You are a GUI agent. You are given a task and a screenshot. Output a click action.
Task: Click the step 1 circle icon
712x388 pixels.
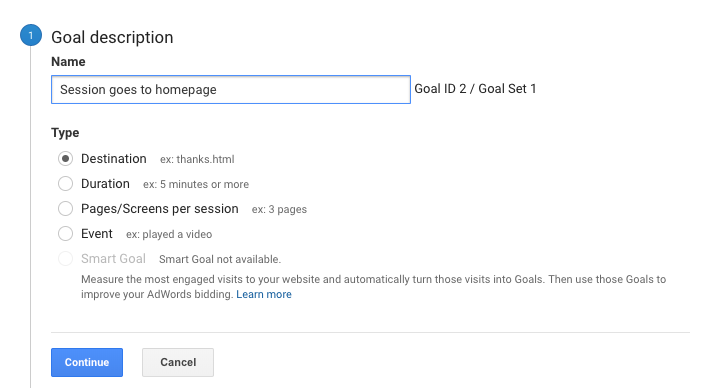tap(31, 35)
